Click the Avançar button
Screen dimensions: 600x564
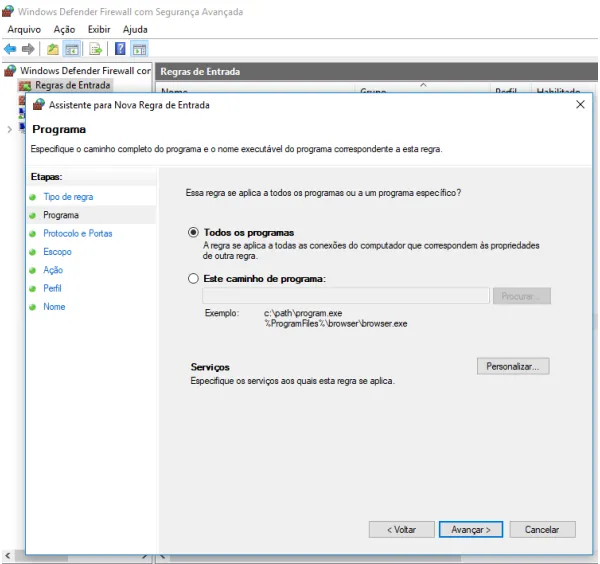pyautogui.click(x=471, y=530)
